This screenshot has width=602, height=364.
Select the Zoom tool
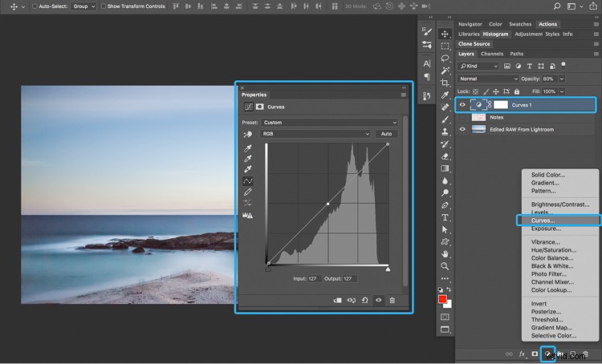click(x=445, y=266)
